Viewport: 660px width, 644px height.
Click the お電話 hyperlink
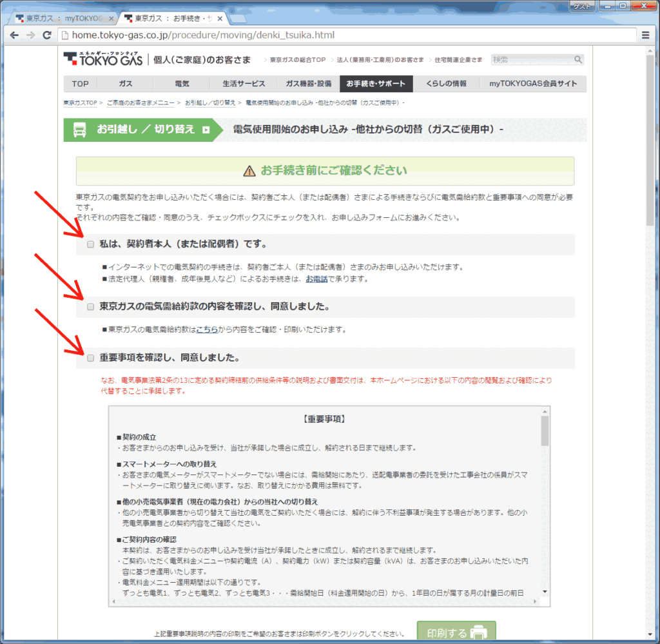(x=316, y=279)
